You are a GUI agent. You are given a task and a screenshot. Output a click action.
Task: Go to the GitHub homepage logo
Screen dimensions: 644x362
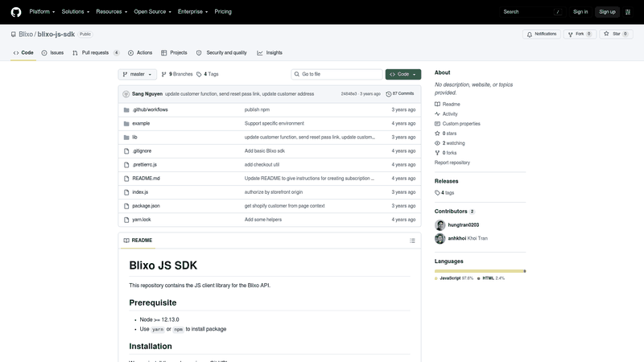click(16, 12)
